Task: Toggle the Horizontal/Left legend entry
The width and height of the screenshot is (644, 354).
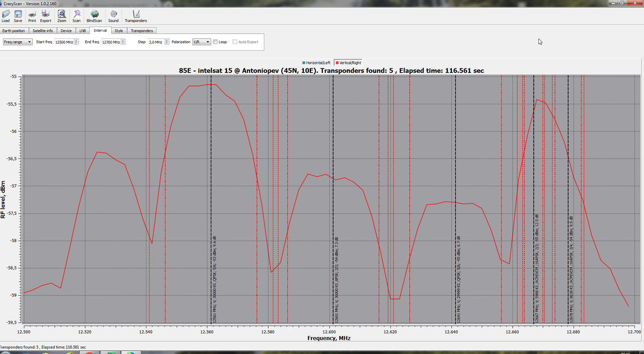Action: (x=316, y=63)
